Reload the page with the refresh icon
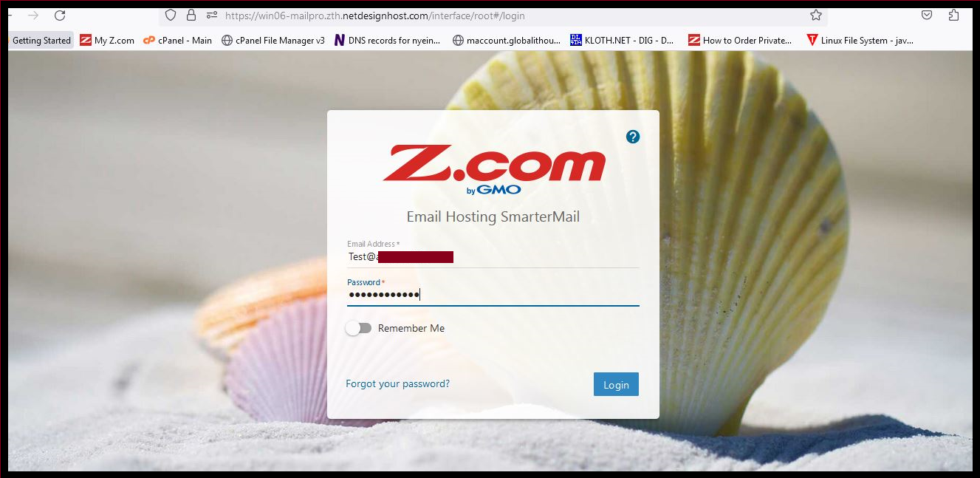Viewport: 980px width, 478px height. click(x=60, y=16)
